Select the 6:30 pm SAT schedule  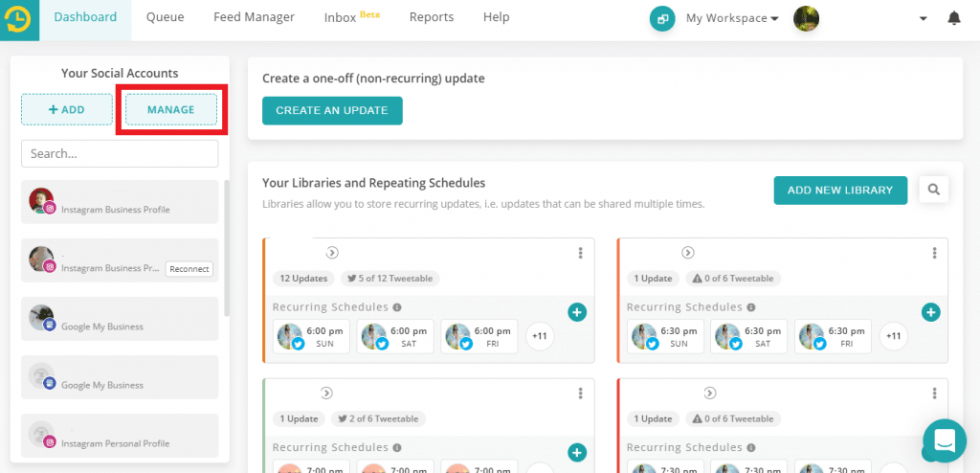[x=749, y=337]
